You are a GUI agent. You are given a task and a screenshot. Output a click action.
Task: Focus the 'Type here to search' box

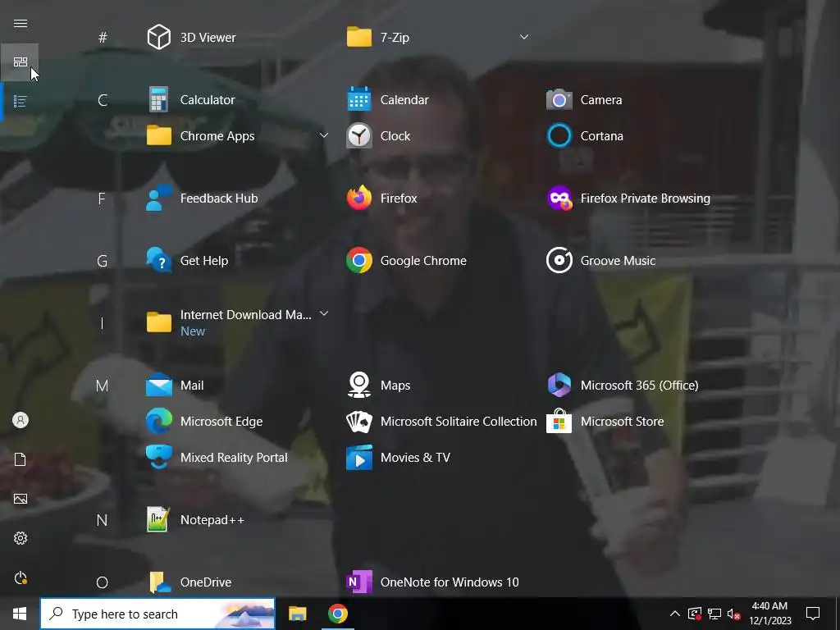pos(157,614)
